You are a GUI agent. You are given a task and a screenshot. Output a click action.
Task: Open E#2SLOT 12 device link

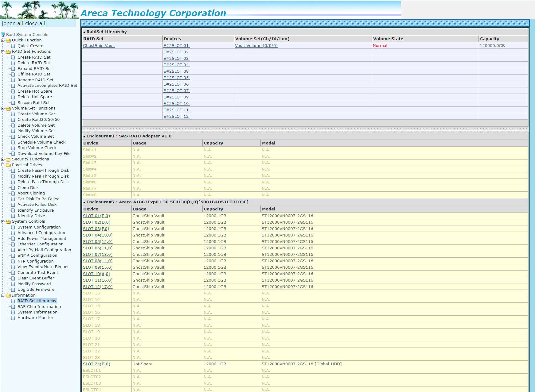(176, 117)
